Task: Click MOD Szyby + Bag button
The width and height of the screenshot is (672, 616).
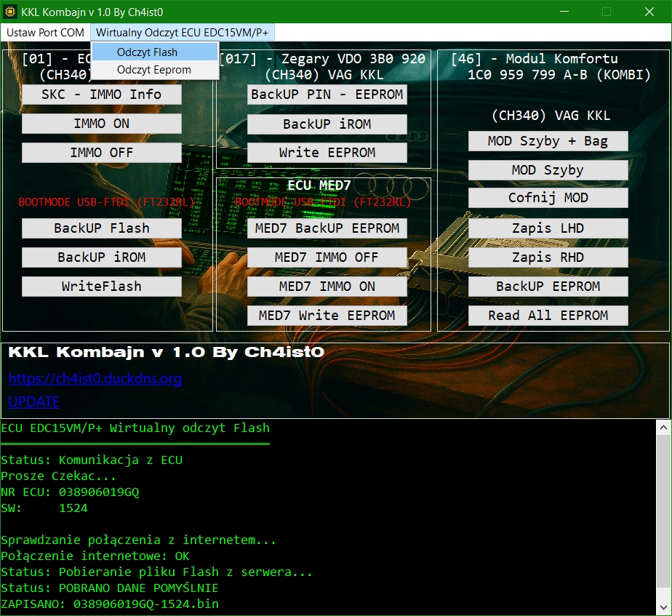Action: (x=548, y=141)
